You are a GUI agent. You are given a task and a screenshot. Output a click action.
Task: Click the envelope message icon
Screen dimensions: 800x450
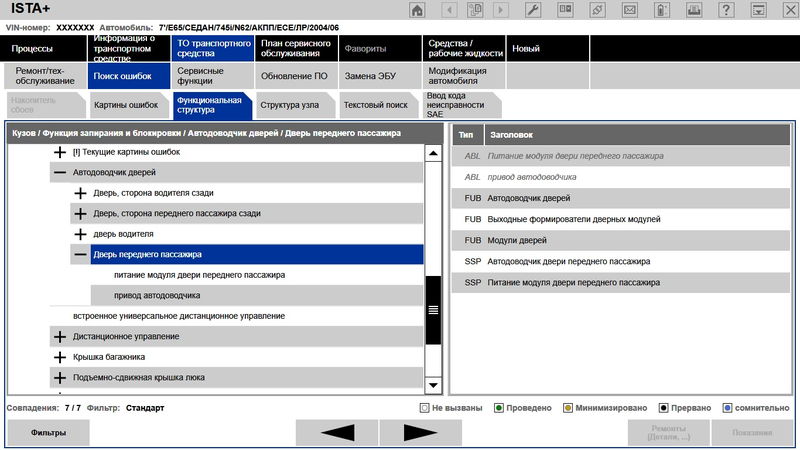click(628, 10)
